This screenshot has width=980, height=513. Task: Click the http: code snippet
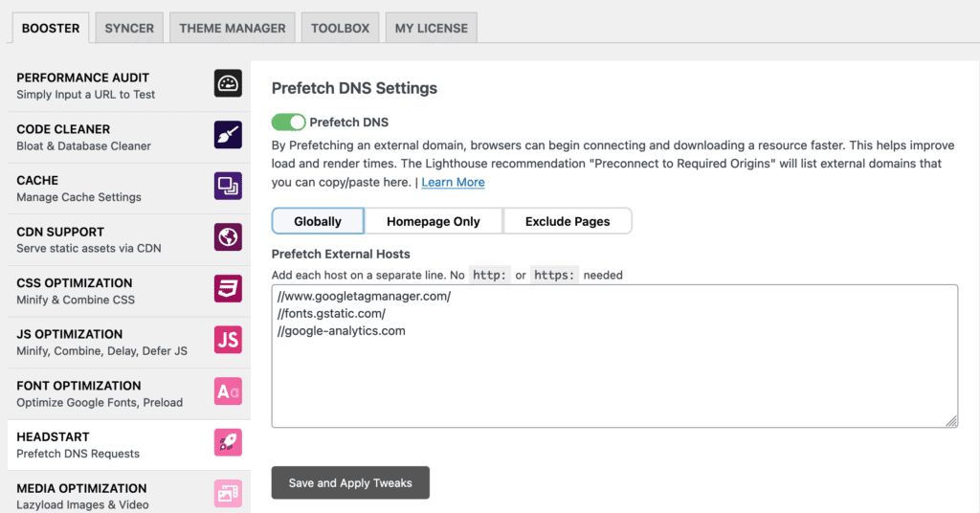coord(489,275)
